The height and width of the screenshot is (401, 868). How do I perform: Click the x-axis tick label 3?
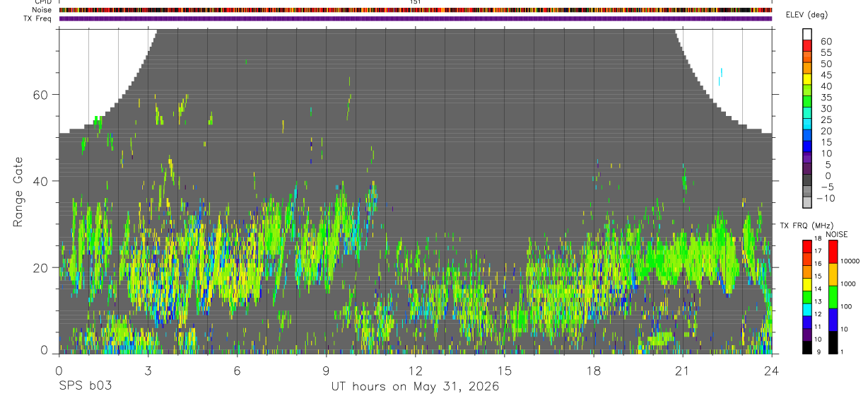pos(148,370)
